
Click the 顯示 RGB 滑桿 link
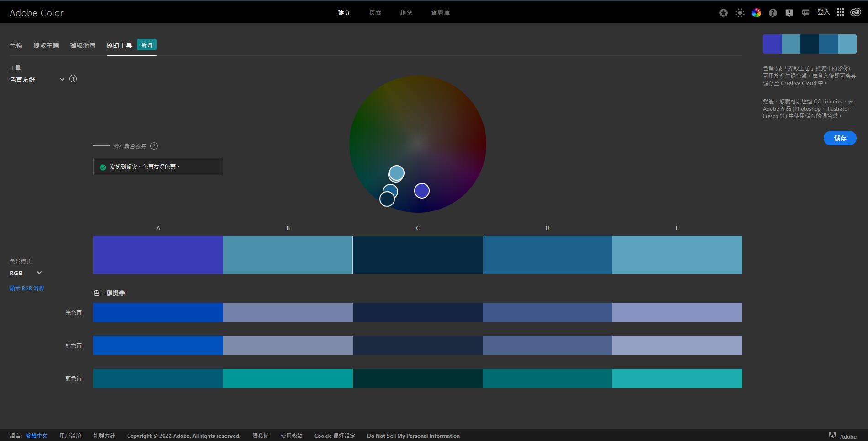[x=27, y=289]
